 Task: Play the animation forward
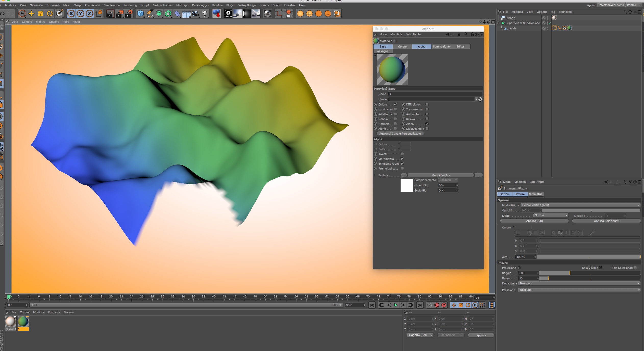tap(395, 305)
